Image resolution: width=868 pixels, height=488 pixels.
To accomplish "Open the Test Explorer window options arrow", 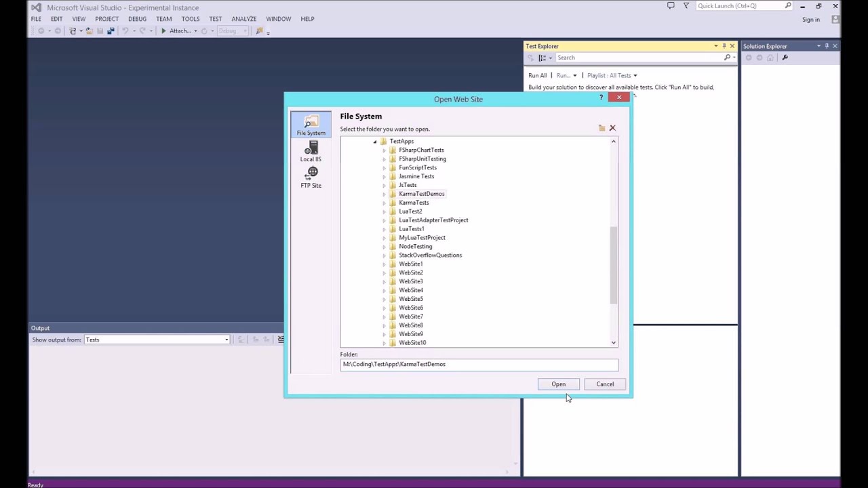I will point(715,46).
